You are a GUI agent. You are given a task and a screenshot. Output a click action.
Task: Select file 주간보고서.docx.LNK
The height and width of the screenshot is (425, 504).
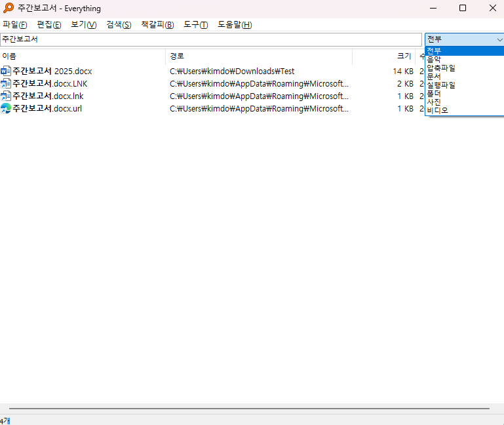(x=50, y=84)
